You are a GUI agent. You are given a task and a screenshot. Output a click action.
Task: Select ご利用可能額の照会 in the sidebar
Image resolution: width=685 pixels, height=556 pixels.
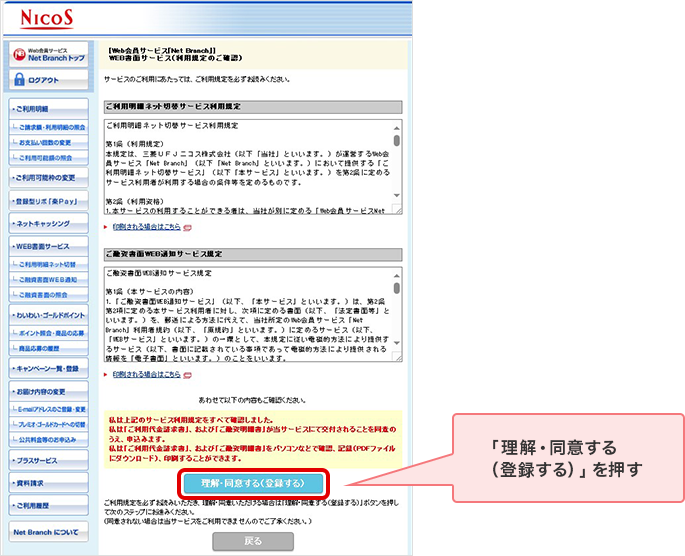pos(48,158)
